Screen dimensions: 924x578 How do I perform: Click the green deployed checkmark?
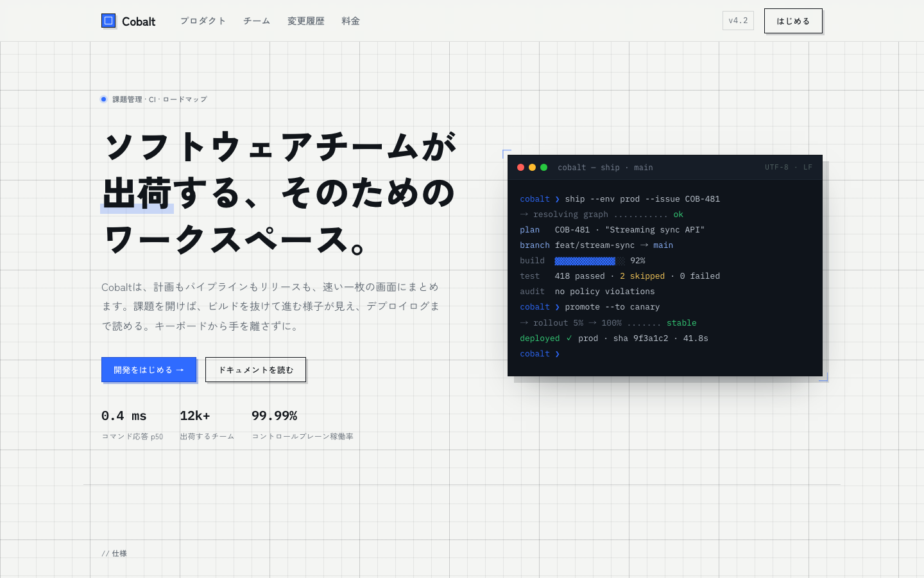tap(569, 338)
